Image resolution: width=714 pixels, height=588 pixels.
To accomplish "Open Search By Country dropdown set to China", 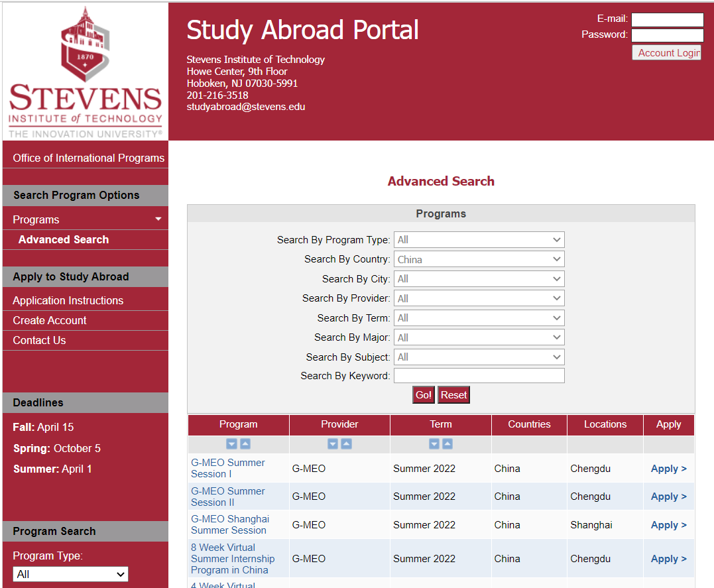I will coord(479,259).
